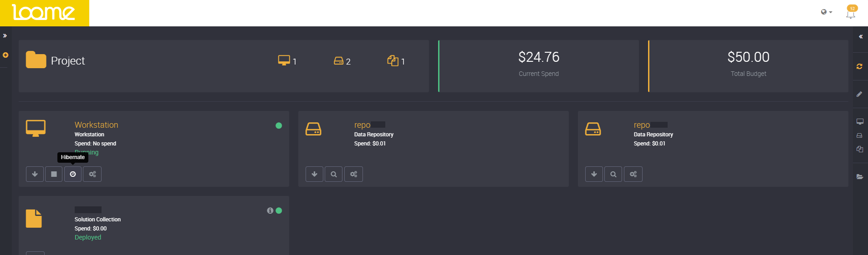Click the down arrow on the first repo card
The width and height of the screenshot is (868, 255).
(314, 174)
